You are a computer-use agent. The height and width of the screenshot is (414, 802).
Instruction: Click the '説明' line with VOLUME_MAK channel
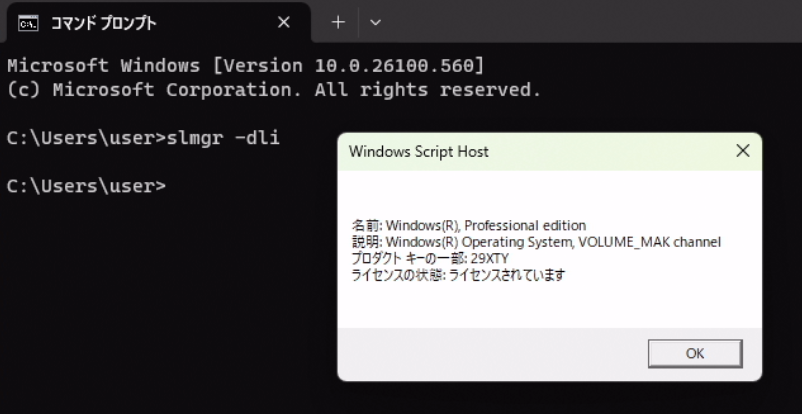[536, 242]
